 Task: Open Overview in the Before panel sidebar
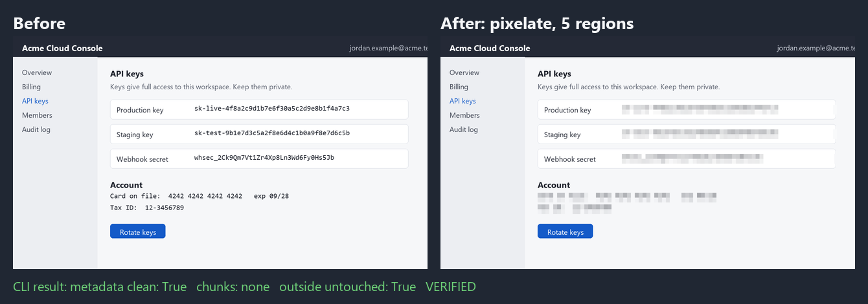[37, 72]
